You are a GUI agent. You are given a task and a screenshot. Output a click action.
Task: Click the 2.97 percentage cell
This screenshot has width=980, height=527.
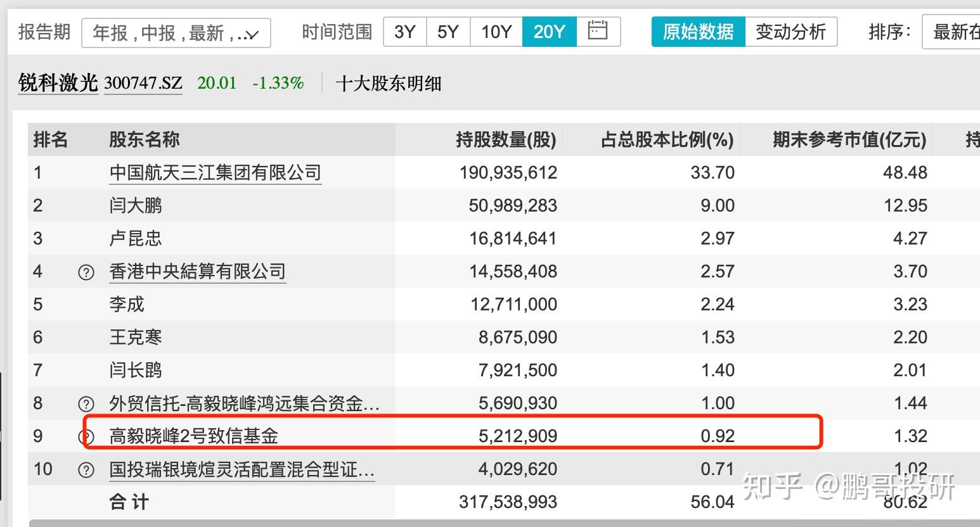point(718,238)
